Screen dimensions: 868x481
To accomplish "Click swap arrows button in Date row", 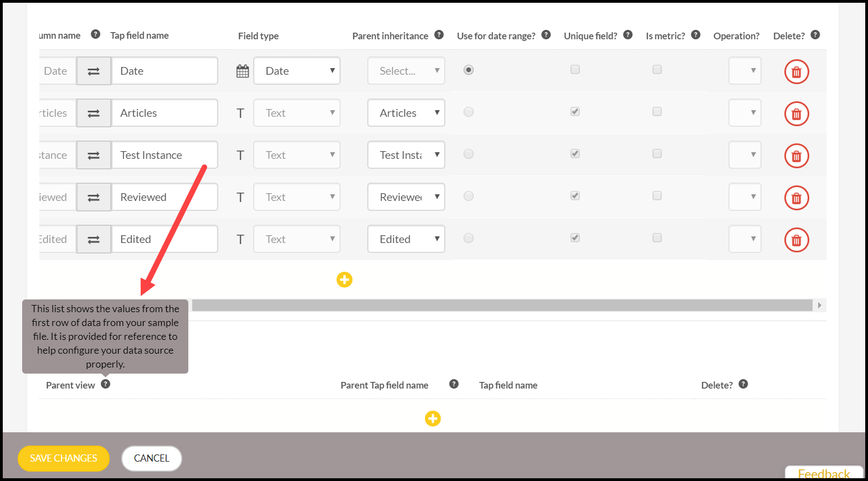I will tap(94, 71).
